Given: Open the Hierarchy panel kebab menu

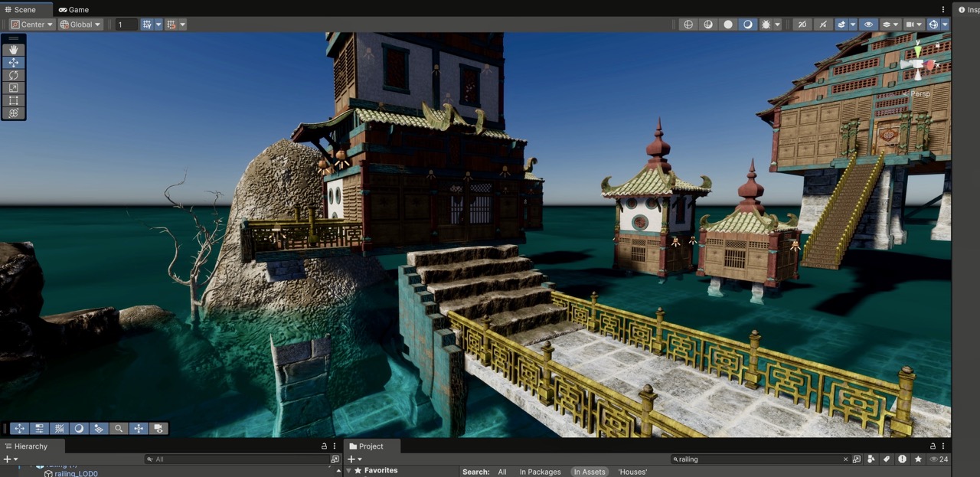Looking at the screenshot, I should pyautogui.click(x=335, y=446).
